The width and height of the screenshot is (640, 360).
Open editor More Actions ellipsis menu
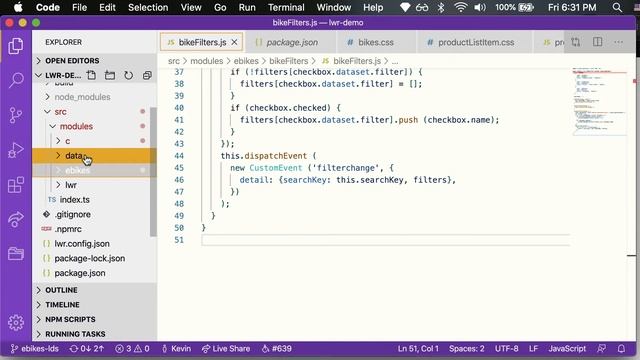point(618,42)
